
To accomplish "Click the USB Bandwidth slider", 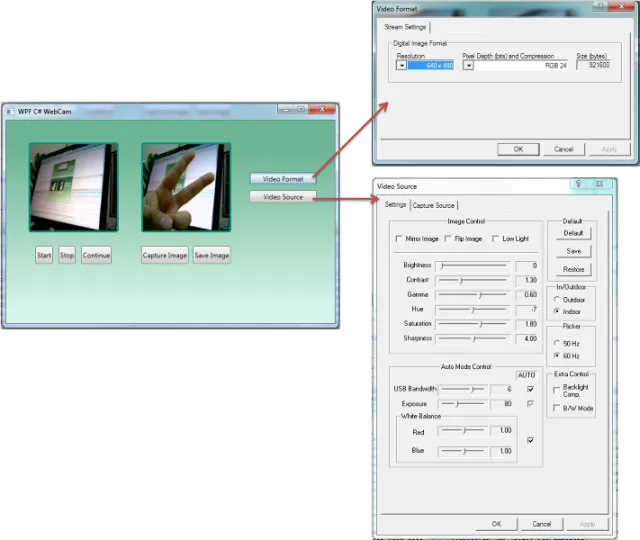I will click(x=463, y=389).
